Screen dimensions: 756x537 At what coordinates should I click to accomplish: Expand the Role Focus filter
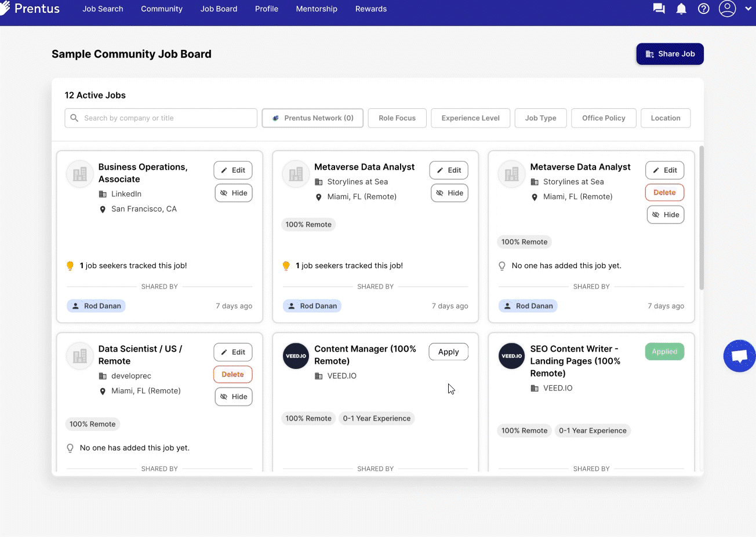click(397, 118)
